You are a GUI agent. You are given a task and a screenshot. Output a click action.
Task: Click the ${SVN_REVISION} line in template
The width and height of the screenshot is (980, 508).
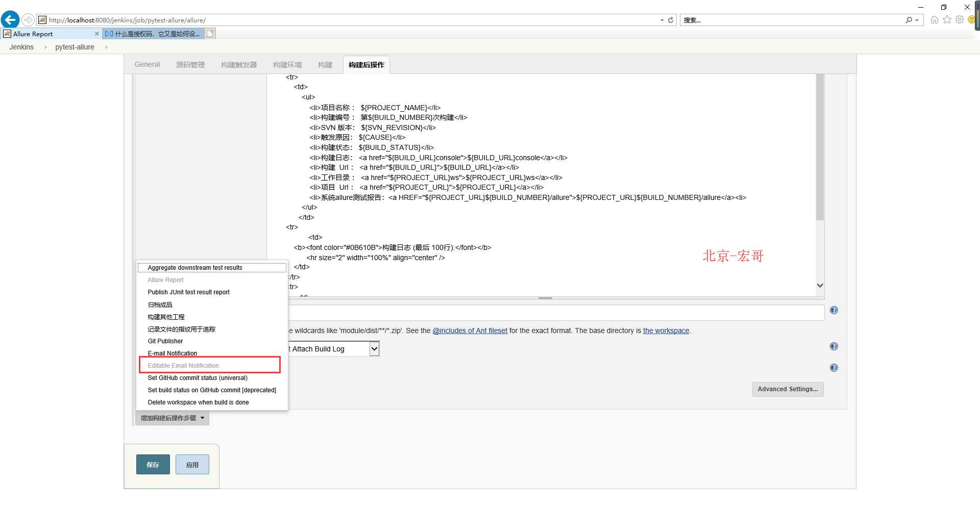point(373,128)
